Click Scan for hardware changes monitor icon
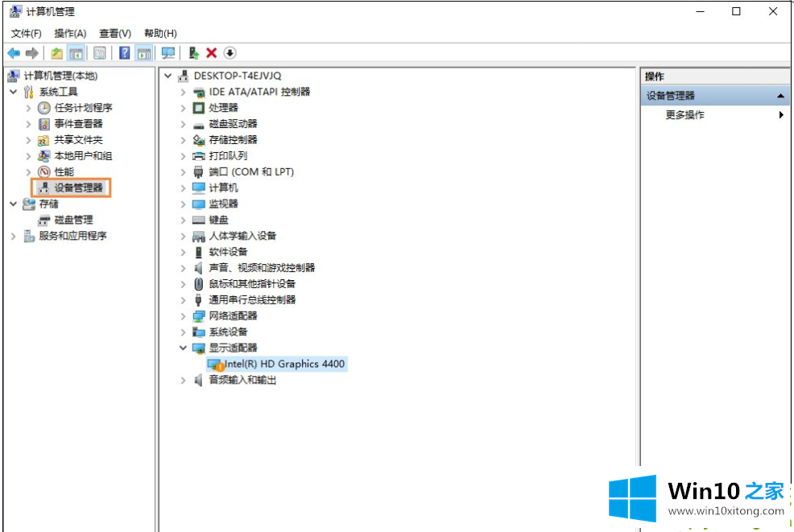The width and height of the screenshot is (794, 532). click(168, 53)
